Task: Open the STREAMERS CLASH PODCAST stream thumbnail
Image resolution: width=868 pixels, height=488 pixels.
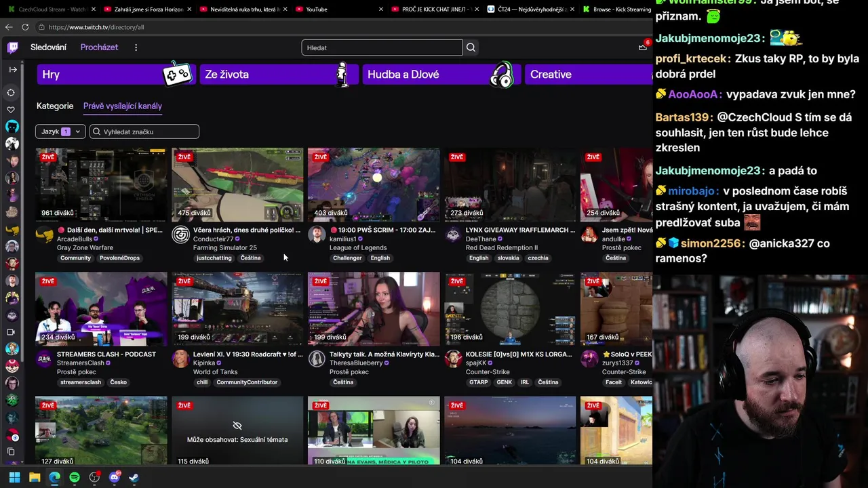Action: click(101, 308)
